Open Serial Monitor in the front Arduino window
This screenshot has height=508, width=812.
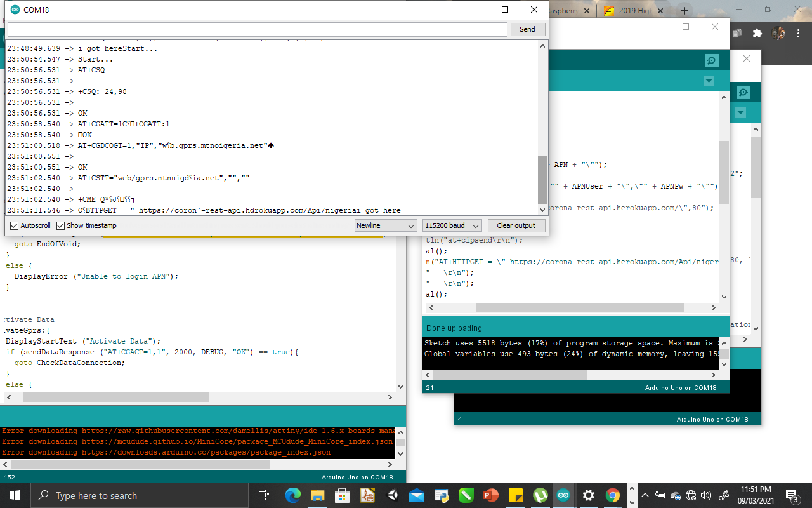pyautogui.click(x=711, y=60)
